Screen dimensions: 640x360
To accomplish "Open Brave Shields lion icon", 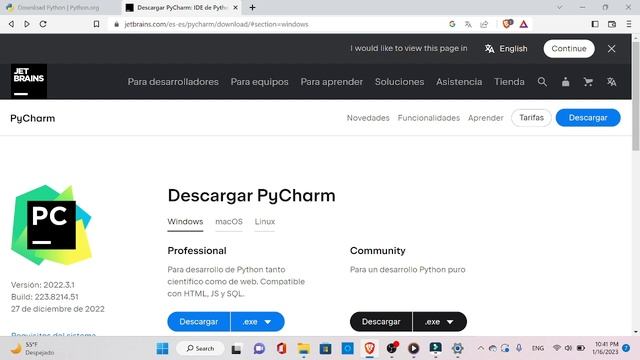I will 507,24.
